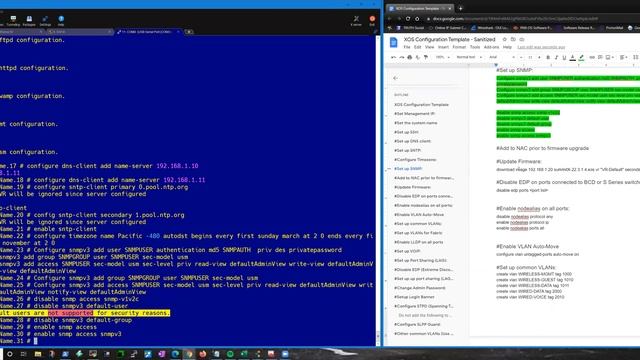640x360 pixels.
Task: Print the document
Action: point(410,58)
